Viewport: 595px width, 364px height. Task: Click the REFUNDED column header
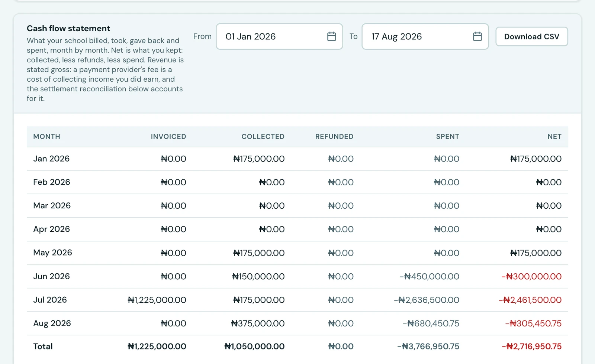coord(334,136)
